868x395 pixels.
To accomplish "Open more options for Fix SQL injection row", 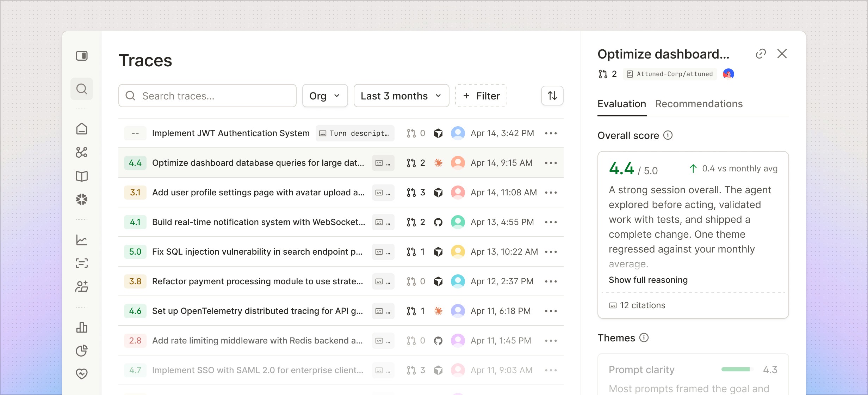I will [551, 252].
